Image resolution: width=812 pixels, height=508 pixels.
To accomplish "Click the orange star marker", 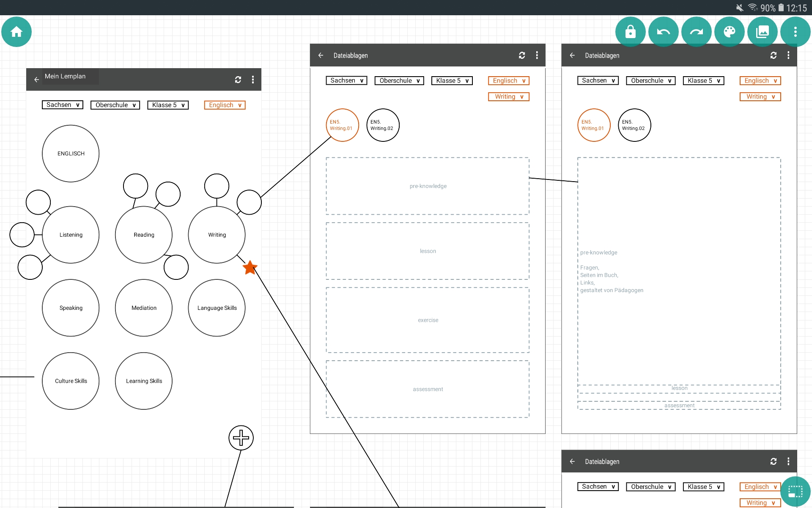I will [250, 268].
